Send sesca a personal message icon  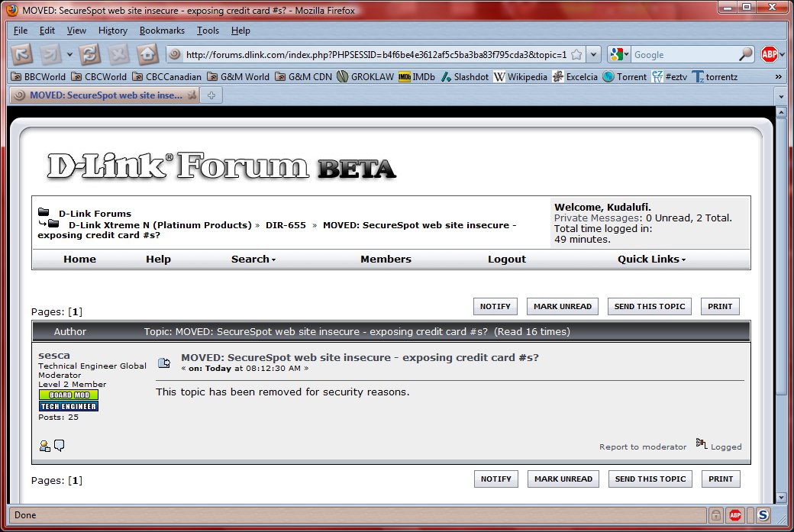(x=60, y=446)
